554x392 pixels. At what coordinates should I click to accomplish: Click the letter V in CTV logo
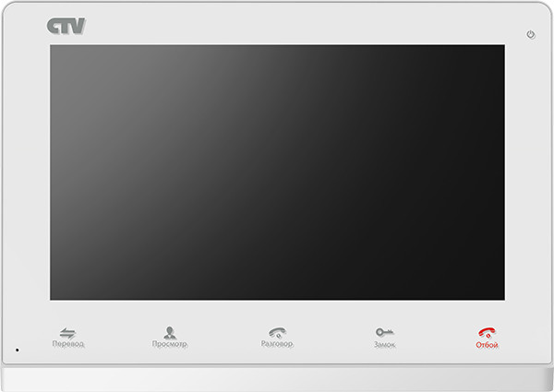[78, 26]
